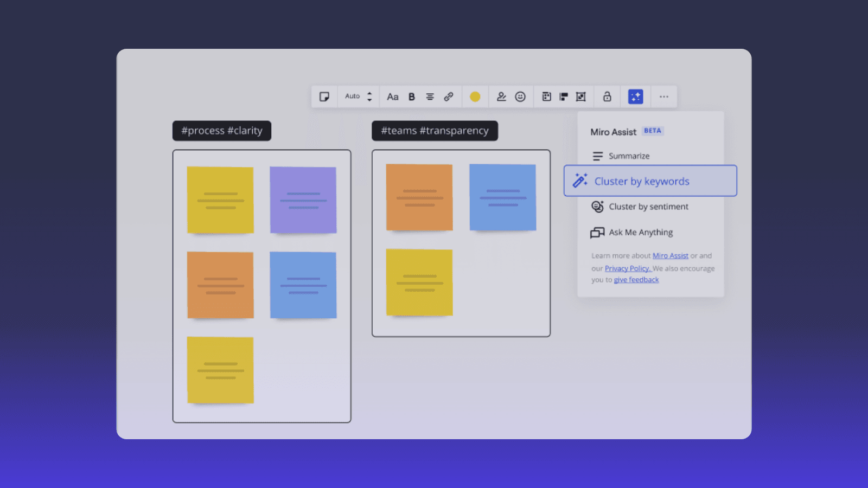Click the frame selection icon in toolbar
The image size is (868, 488).
click(580, 97)
